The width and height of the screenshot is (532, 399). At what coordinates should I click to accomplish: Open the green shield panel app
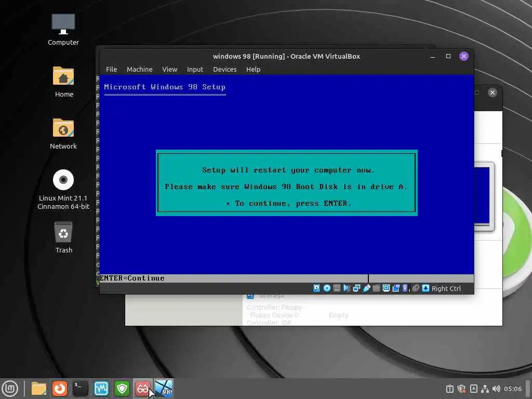(x=122, y=389)
